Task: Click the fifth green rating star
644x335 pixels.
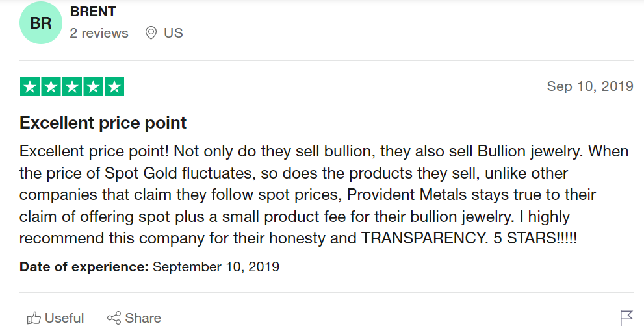Action: coord(114,86)
